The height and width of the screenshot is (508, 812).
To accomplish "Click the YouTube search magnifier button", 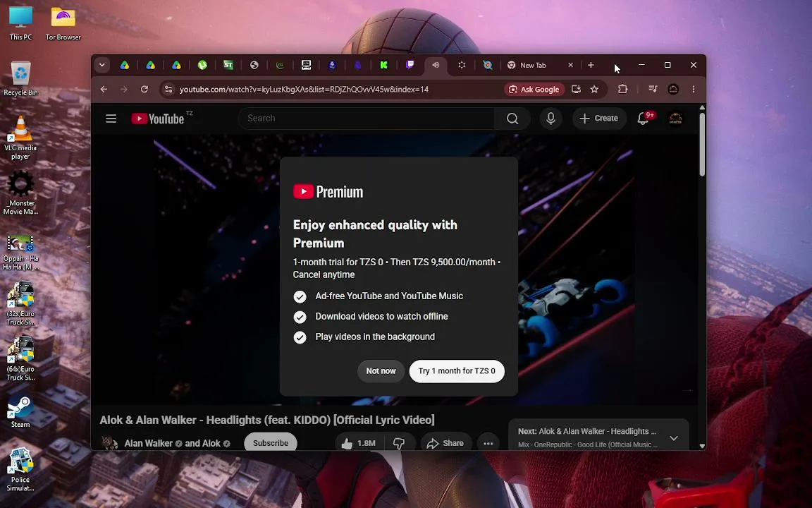I will pyautogui.click(x=512, y=119).
